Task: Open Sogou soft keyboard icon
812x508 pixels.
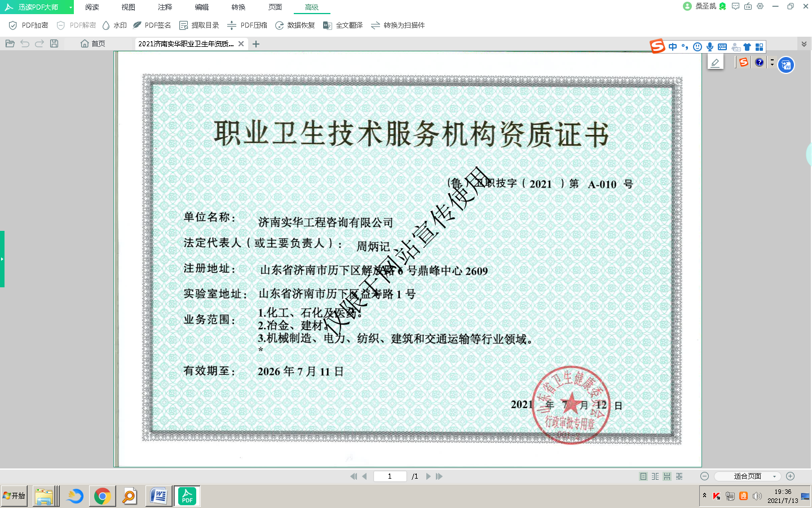Action: pos(722,47)
